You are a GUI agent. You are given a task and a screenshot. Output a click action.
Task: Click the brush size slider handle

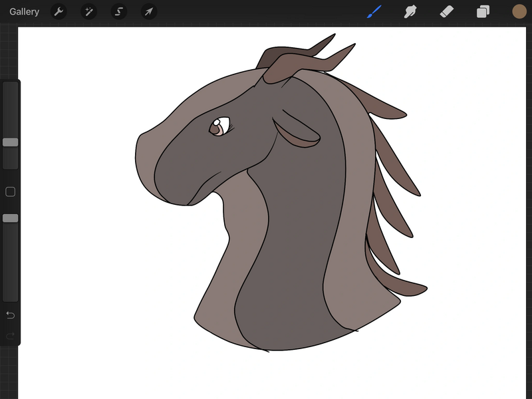tap(11, 142)
